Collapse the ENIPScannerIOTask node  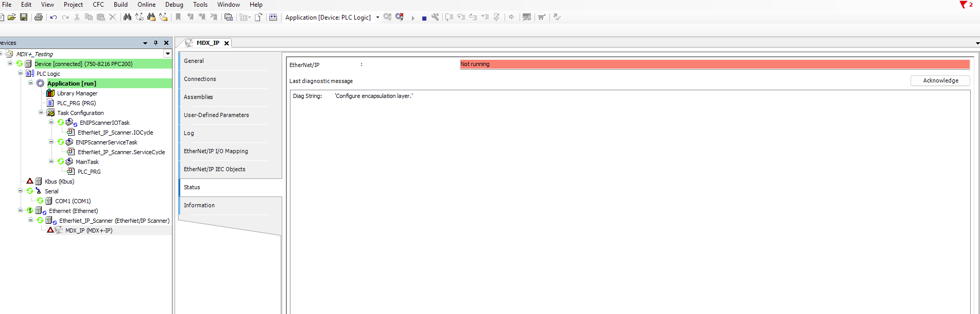tap(51, 122)
